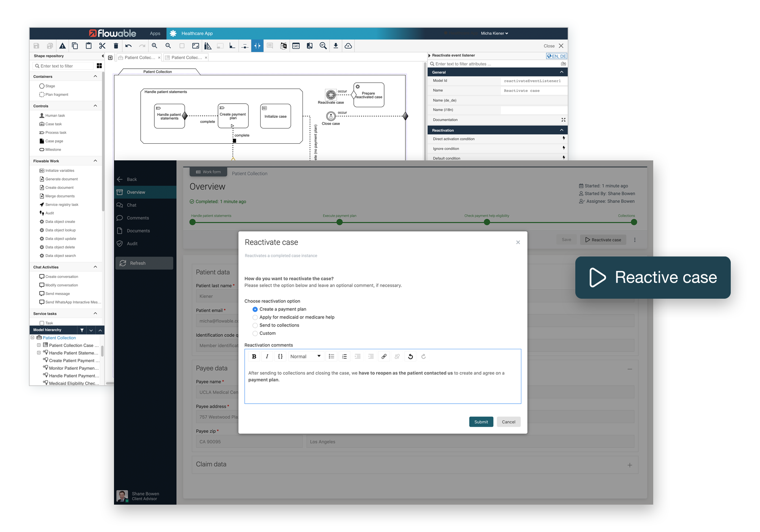
Task: Click the Shape repository filter field
Action: pyautogui.click(x=63, y=66)
